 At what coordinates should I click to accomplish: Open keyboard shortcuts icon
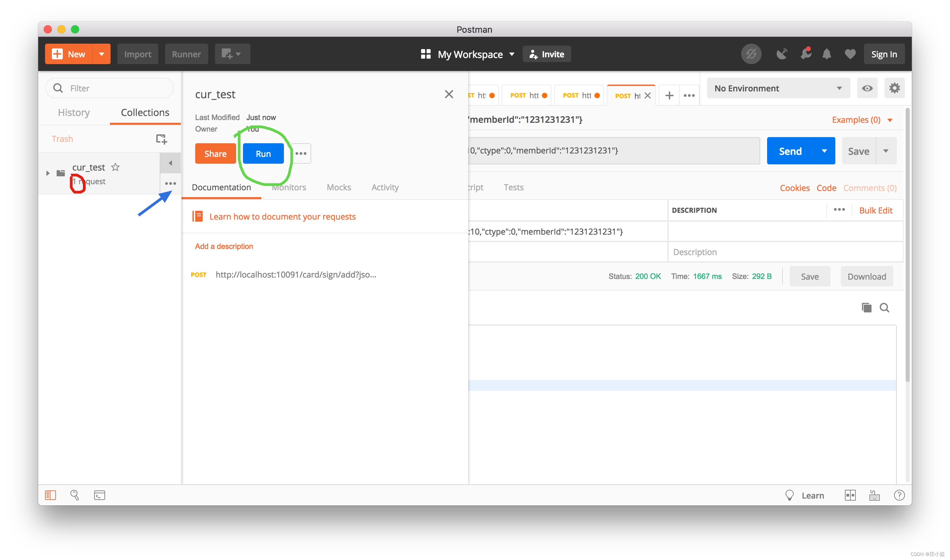tap(875, 495)
